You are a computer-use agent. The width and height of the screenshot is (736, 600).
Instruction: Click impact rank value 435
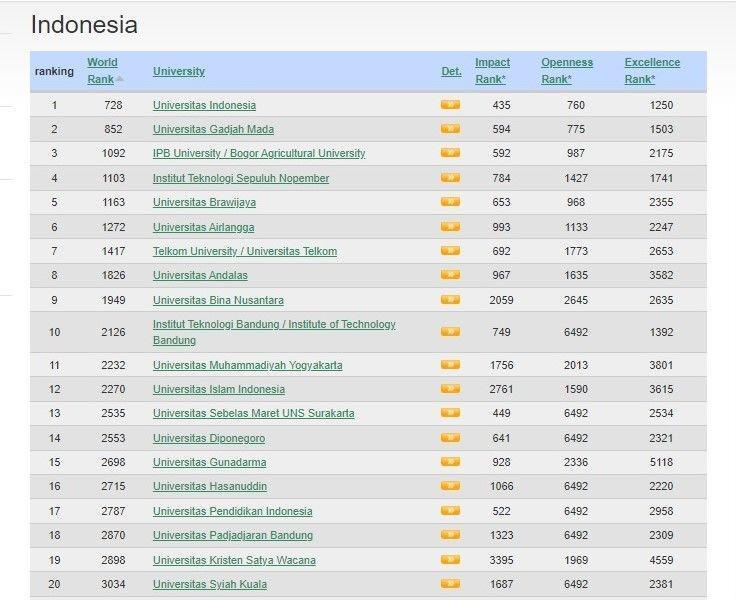pyautogui.click(x=501, y=105)
